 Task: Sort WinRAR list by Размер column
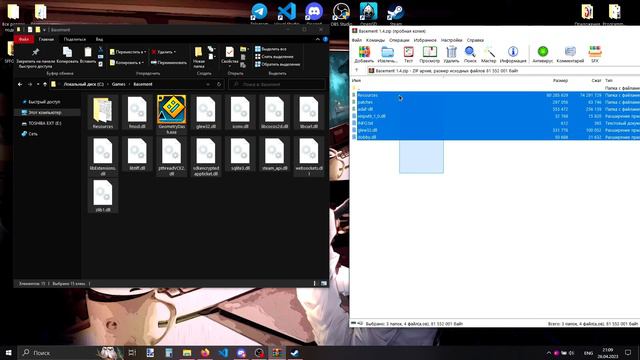560,80
